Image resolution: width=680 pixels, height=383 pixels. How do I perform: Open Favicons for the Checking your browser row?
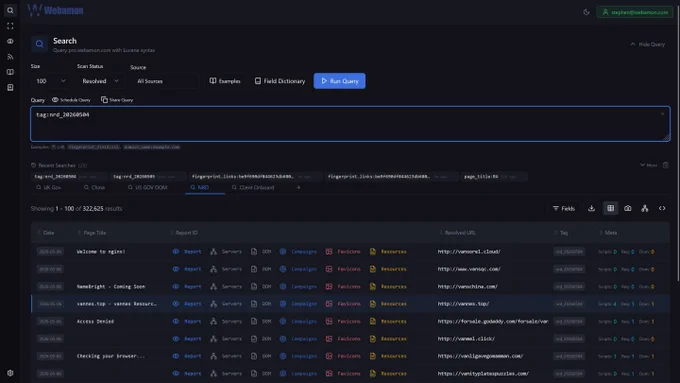343,356
